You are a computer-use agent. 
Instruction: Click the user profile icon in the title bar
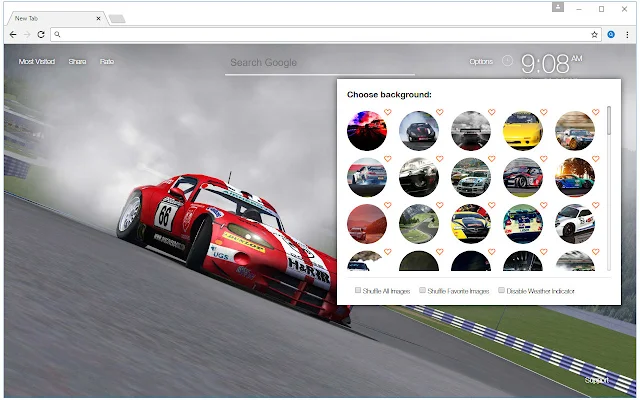click(558, 7)
